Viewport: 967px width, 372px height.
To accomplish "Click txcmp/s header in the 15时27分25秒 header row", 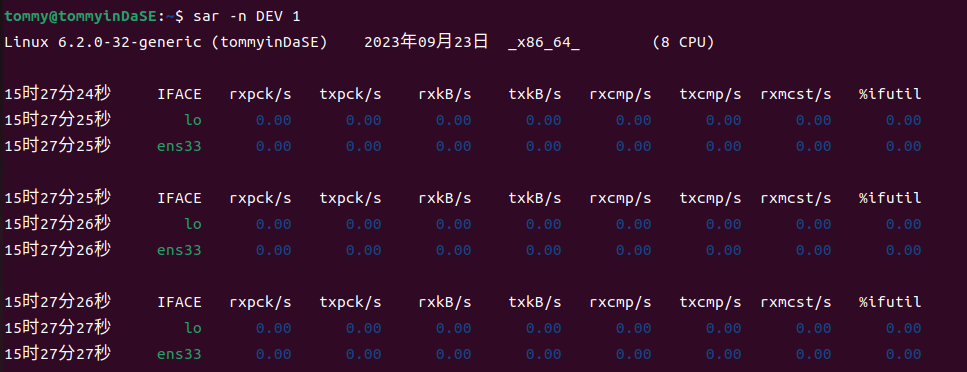I will [x=710, y=198].
